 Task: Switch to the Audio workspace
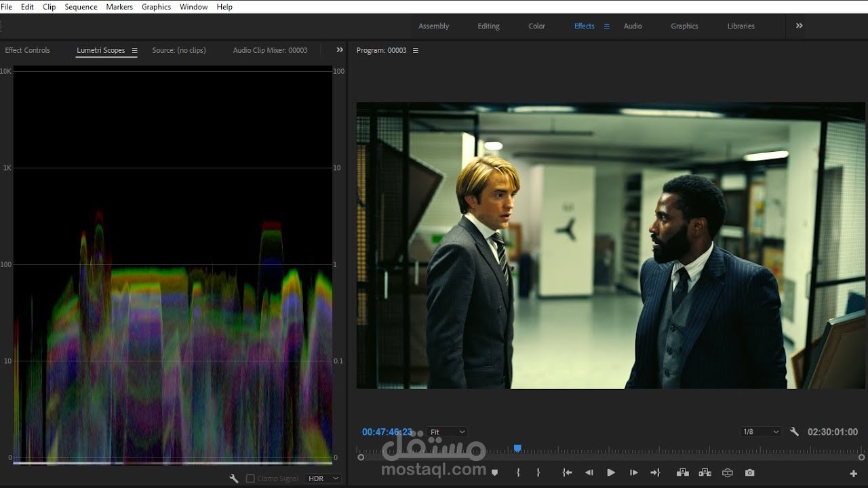(633, 26)
